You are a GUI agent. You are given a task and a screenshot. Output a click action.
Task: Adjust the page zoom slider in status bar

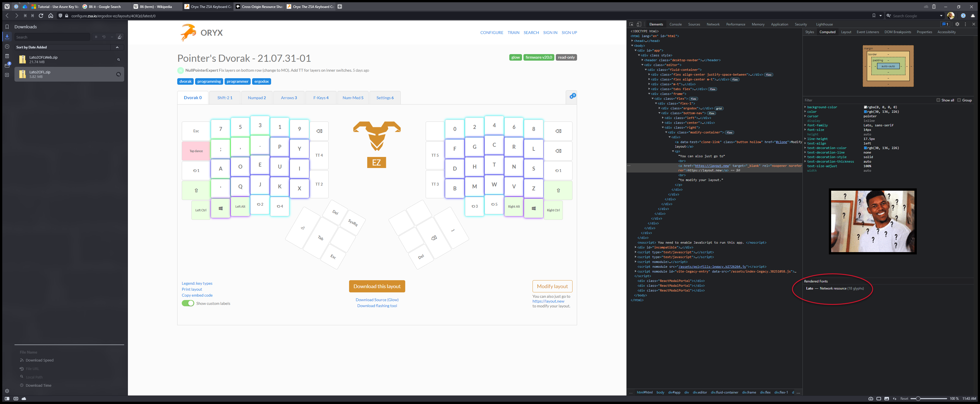tap(918, 399)
